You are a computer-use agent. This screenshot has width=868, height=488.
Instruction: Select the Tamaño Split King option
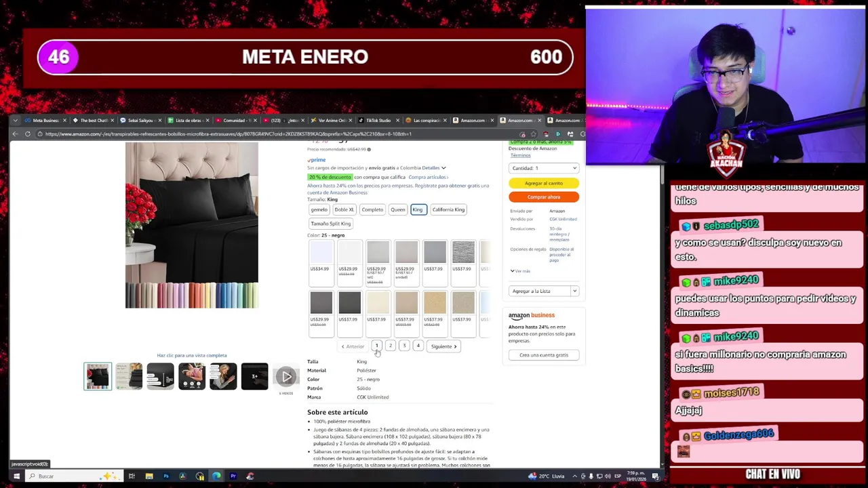point(331,224)
